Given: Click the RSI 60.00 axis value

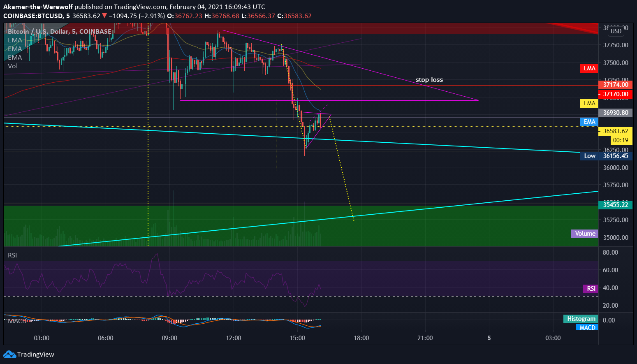Looking at the screenshot, I should 610,270.
